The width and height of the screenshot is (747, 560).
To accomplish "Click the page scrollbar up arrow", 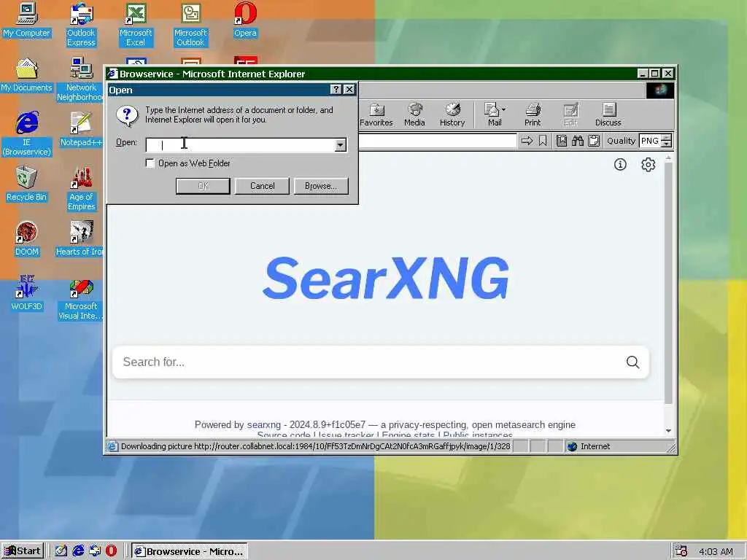I will [668, 157].
